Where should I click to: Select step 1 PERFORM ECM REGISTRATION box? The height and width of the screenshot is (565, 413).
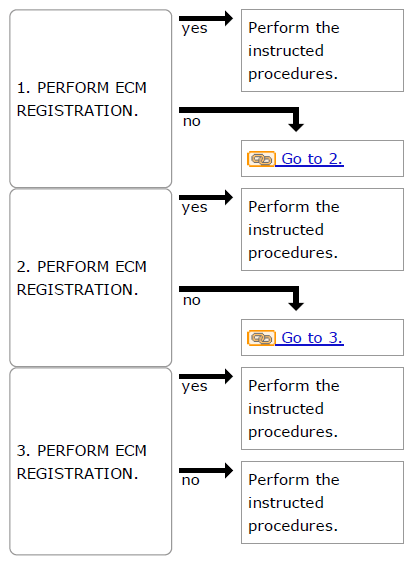tap(90, 99)
